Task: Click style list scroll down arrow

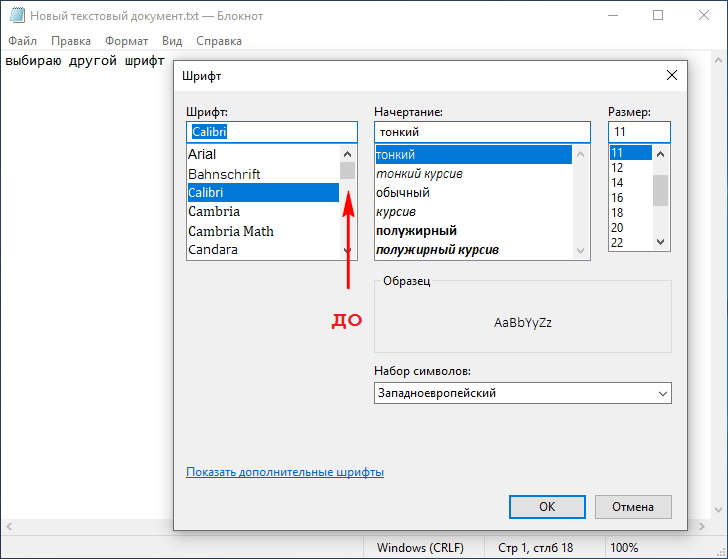Action: 580,251
